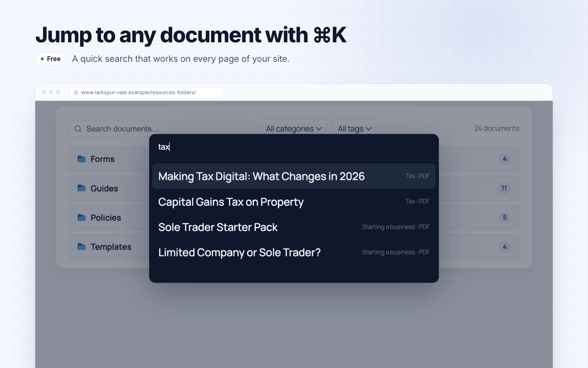Viewport: 588px width, 368px height.
Task: Open the All categories dropdown
Action: [294, 128]
